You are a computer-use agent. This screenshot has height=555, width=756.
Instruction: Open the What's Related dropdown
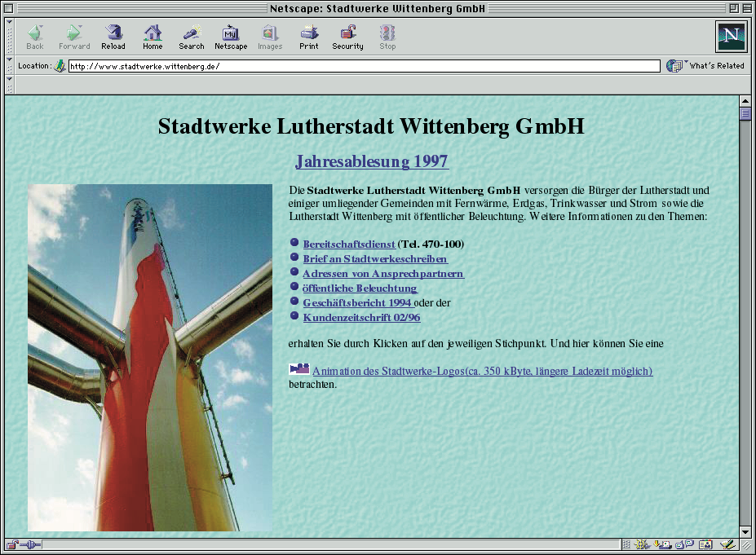(705, 66)
